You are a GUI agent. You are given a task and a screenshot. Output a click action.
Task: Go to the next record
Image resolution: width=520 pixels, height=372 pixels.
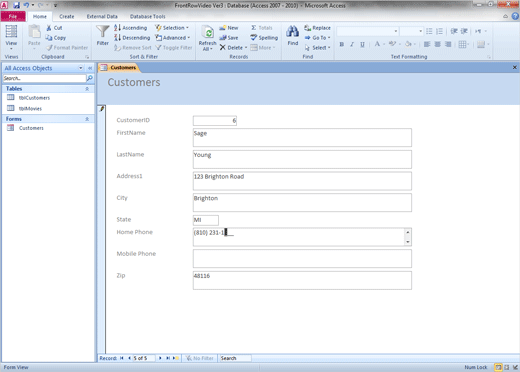[x=160, y=358]
